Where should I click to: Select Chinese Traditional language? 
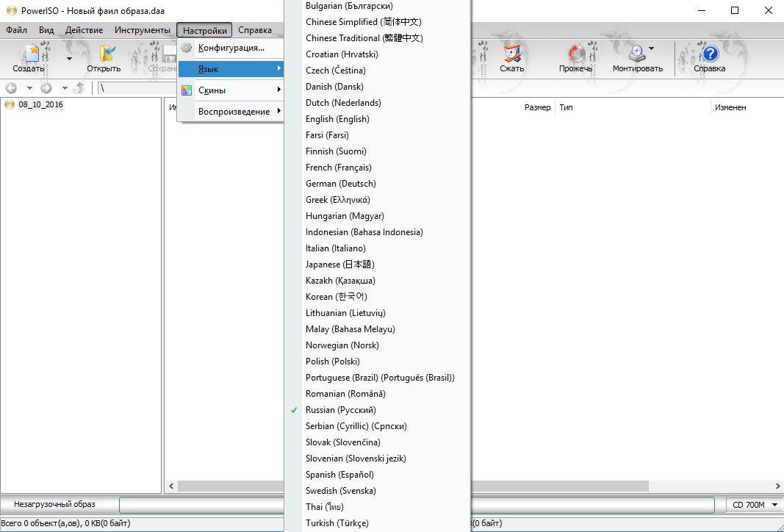coord(378,38)
